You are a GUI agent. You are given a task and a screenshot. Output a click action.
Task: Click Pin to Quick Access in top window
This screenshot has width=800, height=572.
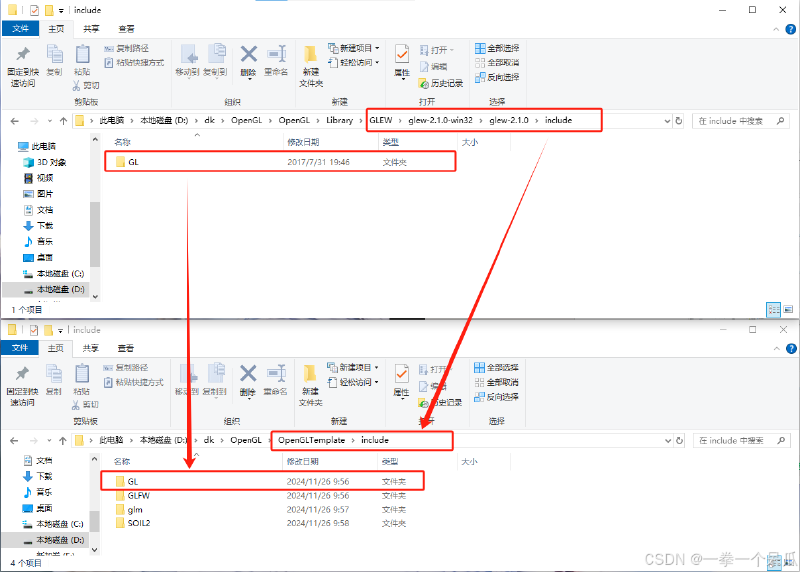tap(23, 68)
